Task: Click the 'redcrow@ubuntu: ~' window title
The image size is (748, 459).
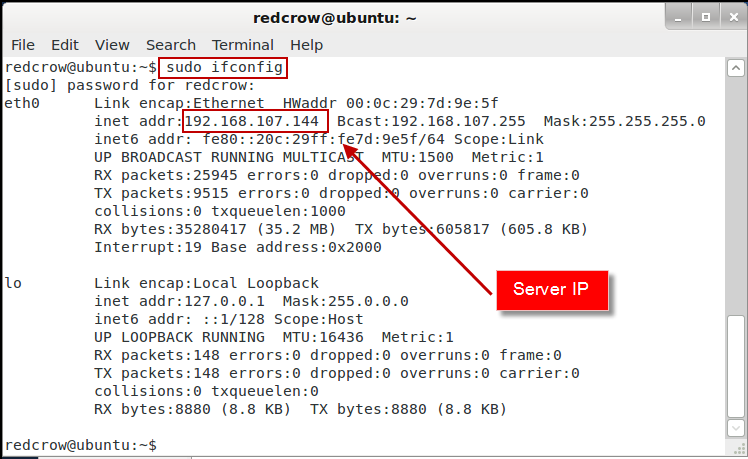Action: point(334,18)
